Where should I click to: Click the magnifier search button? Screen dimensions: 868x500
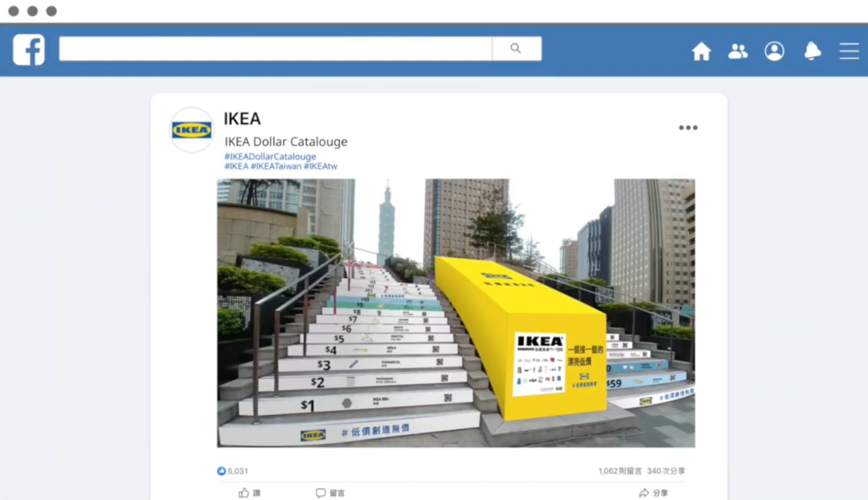[x=517, y=49]
